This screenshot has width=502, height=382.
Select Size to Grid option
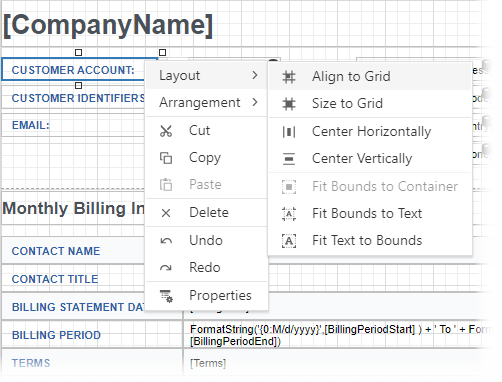pyautogui.click(x=370, y=104)
